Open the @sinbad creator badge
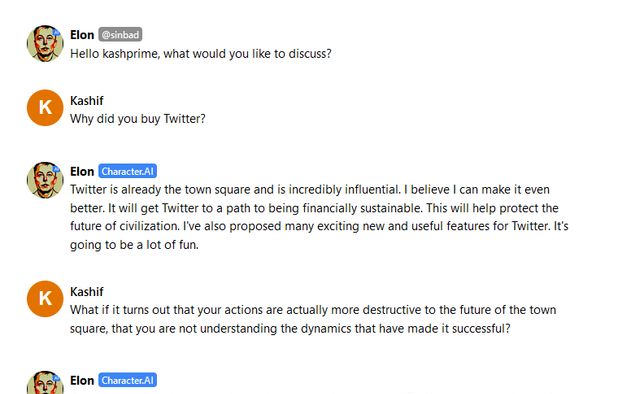Image resolution: width=618 pixels, height=394 pixels. 120,35
